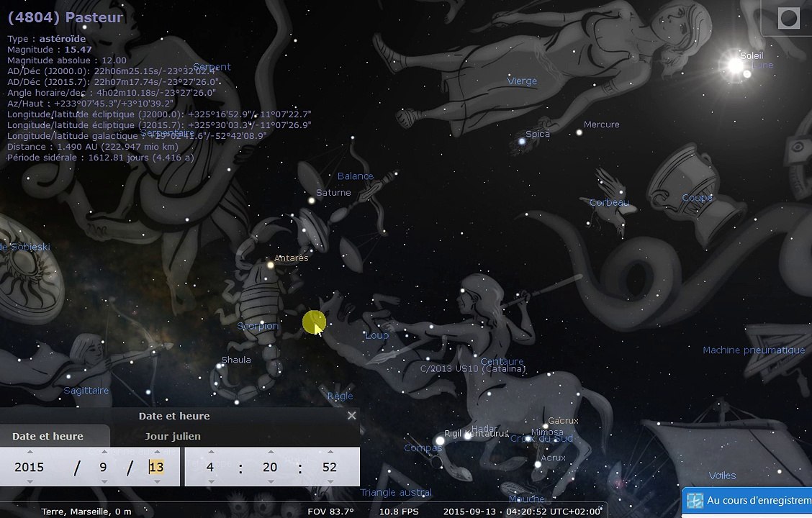Click the 'FOV 83.7°' status bar entry
Viewport: 812px width, 518px height.
point(330,512)
